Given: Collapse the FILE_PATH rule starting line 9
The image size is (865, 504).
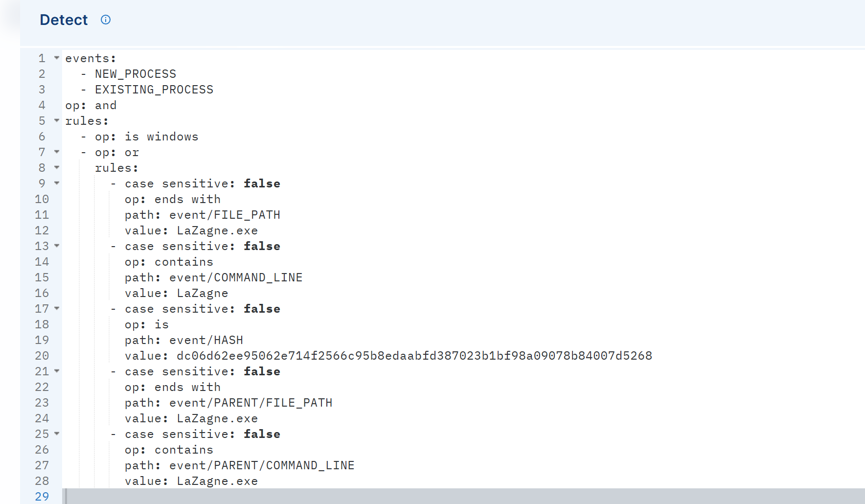Looking at the screenshot, I should (57, 183).
